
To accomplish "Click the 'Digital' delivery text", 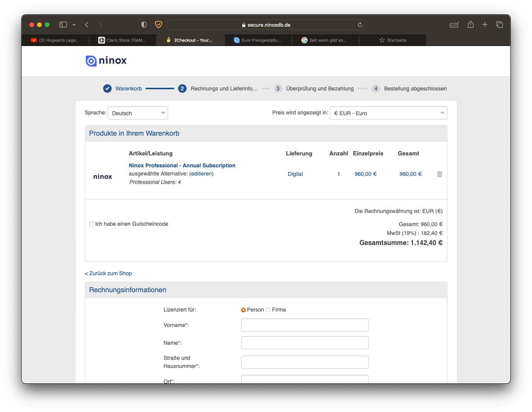I will [x=295, y=174].
